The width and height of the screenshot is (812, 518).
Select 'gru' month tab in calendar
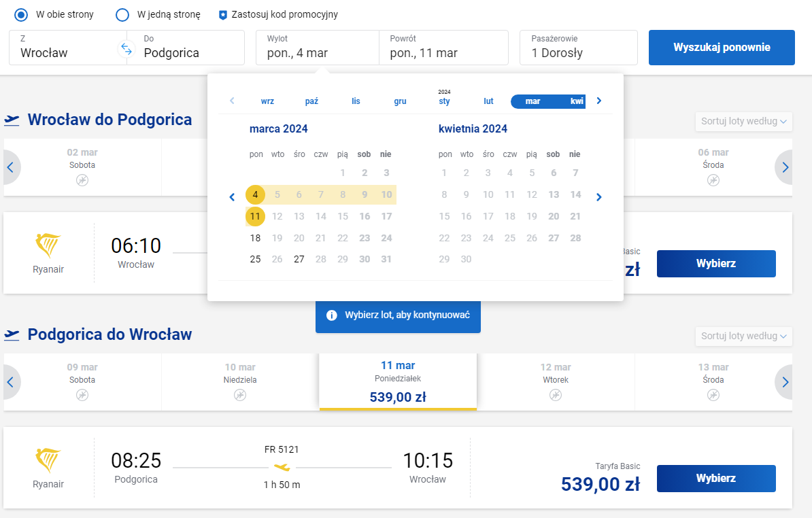tap(401, 101)
